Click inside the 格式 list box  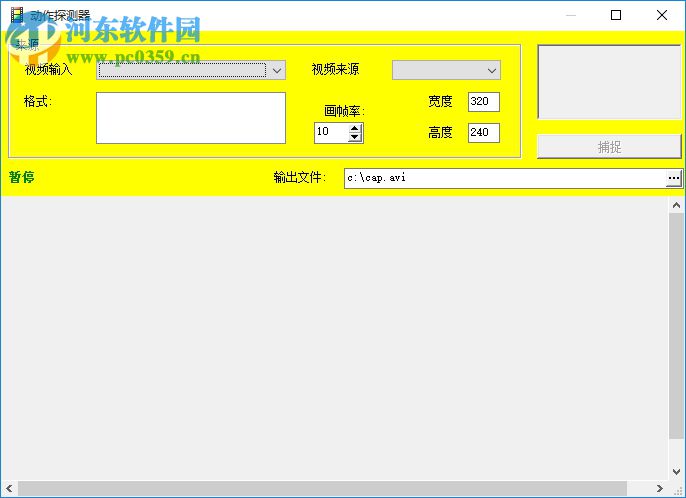pyautogui.click(x=191, y=118)
